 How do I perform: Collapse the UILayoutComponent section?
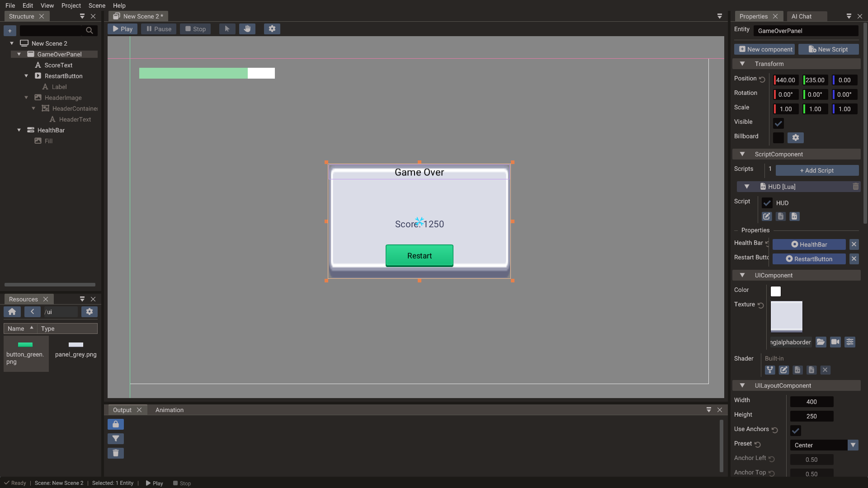click(742, 385)
